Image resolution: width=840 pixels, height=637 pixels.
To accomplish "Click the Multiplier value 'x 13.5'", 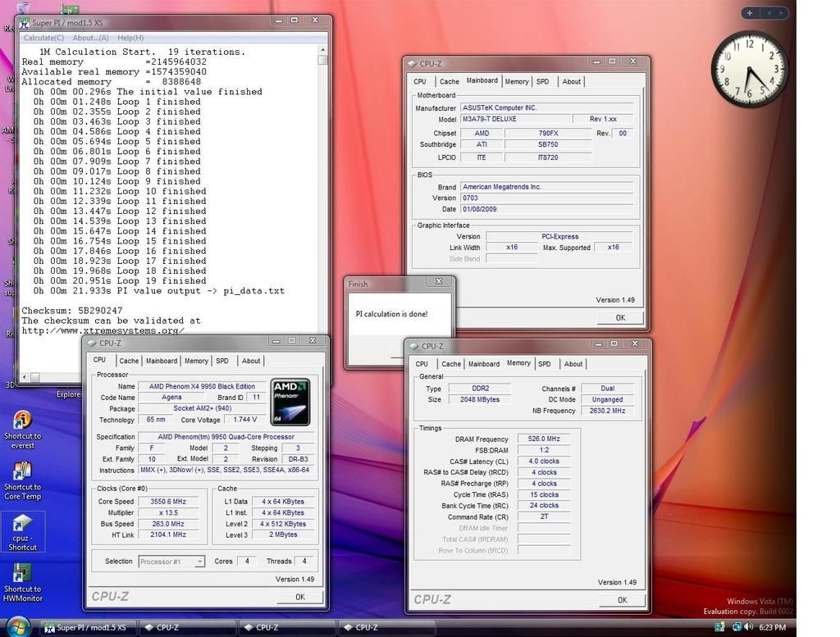I will tap(168, 513).
